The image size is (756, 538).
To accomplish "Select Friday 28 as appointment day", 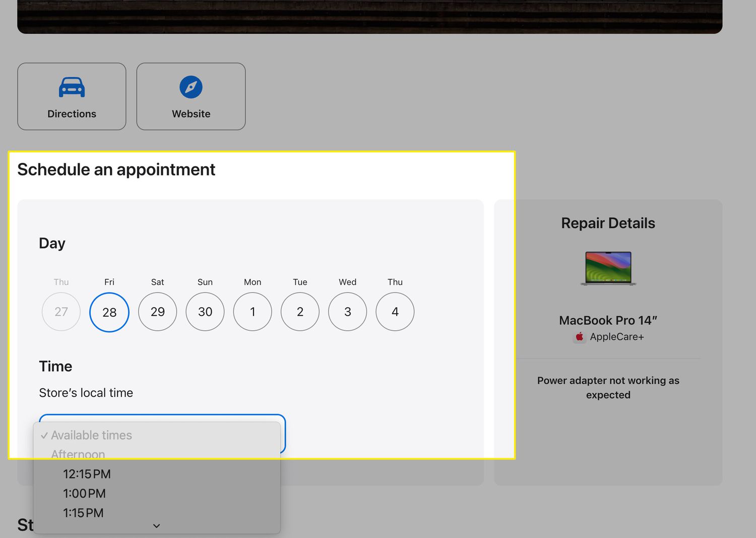I will 109,312.
